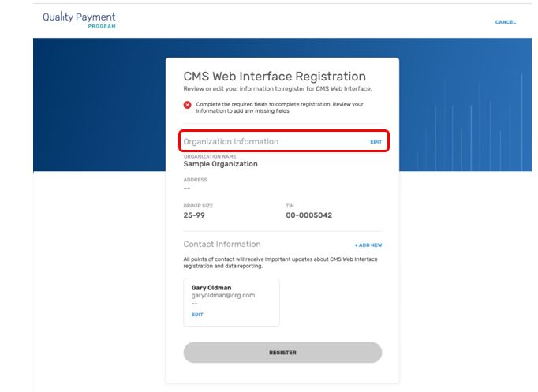Edit the Organization Information section
Screen dimensions: 538x392
click(375, 142)
